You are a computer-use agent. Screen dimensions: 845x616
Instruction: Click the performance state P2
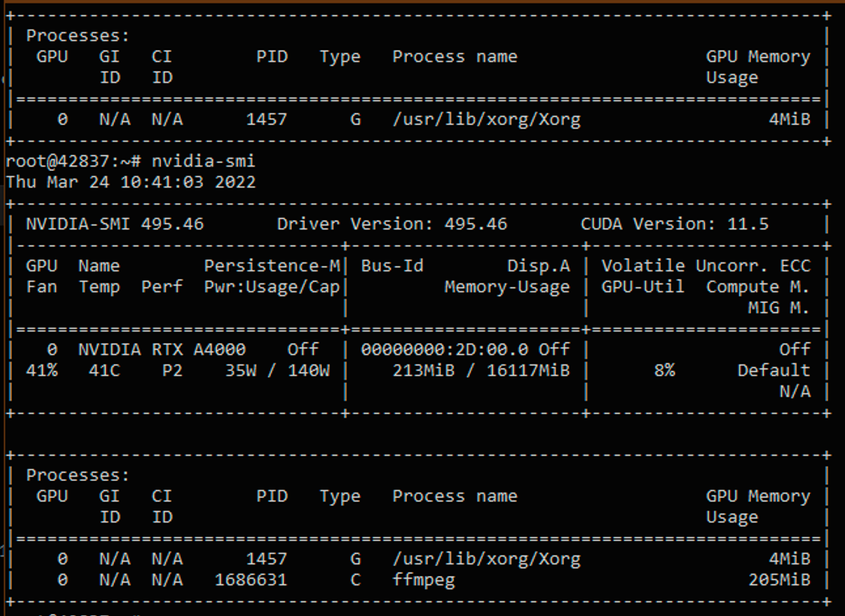[172, 370]
